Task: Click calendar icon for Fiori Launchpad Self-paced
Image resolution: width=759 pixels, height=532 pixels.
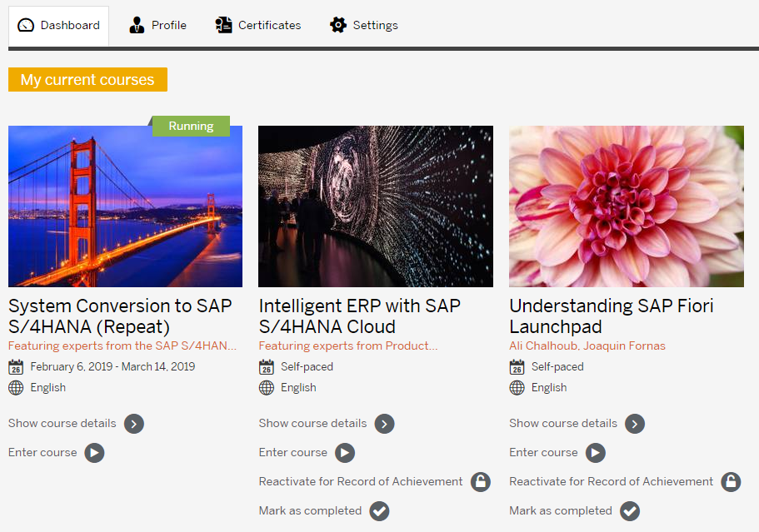Action: pyautogui.click(x=517, y=367)
